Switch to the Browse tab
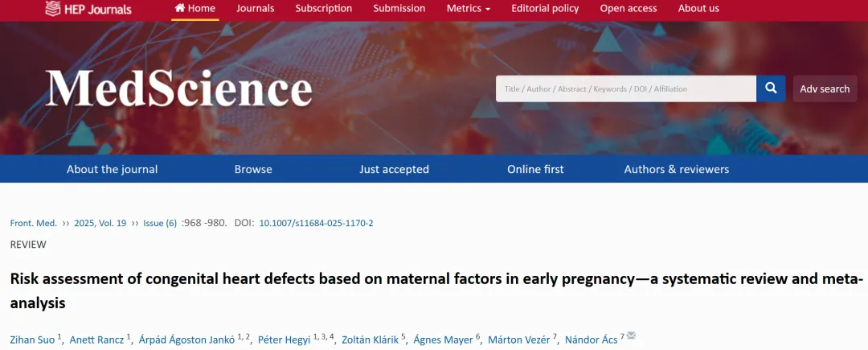 coord(253,170)
